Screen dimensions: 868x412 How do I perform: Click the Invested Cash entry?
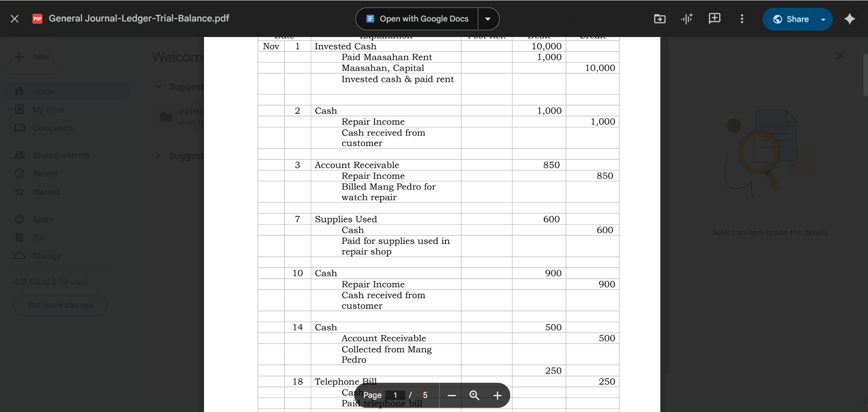tap(345, 46)
